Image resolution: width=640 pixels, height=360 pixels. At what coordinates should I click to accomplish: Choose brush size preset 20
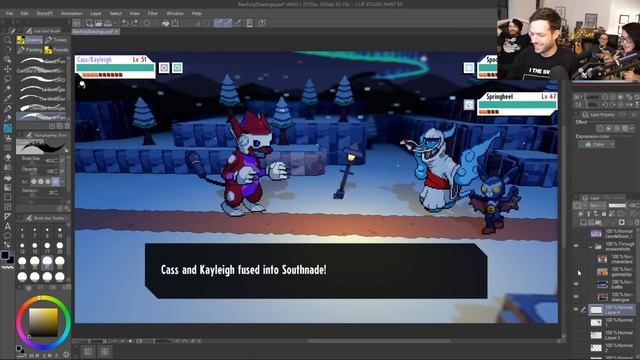60,247
